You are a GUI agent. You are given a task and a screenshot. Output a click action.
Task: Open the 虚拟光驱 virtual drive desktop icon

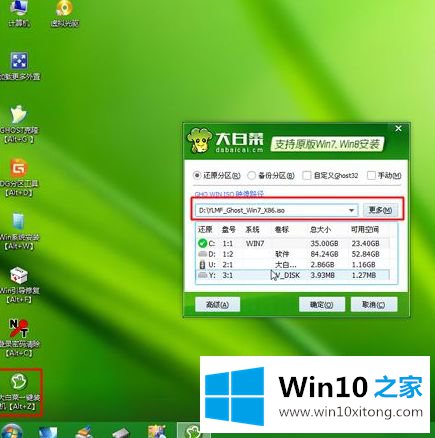click(x=65, y=14)
